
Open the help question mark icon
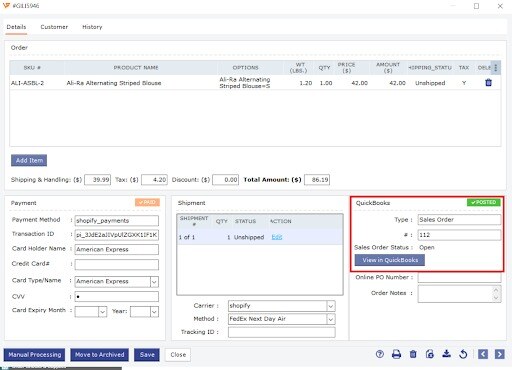point(380,354)
